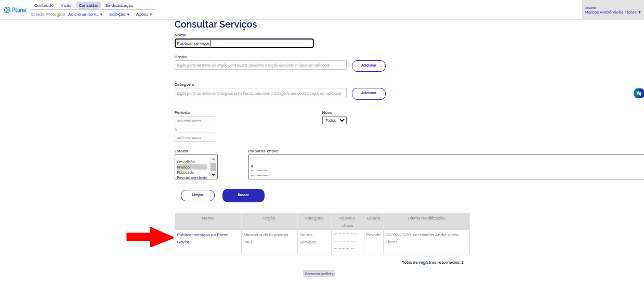644x285 pixels.
Task: Open the user menu Marcos André Vieira Flores
Action: [613, 12]
